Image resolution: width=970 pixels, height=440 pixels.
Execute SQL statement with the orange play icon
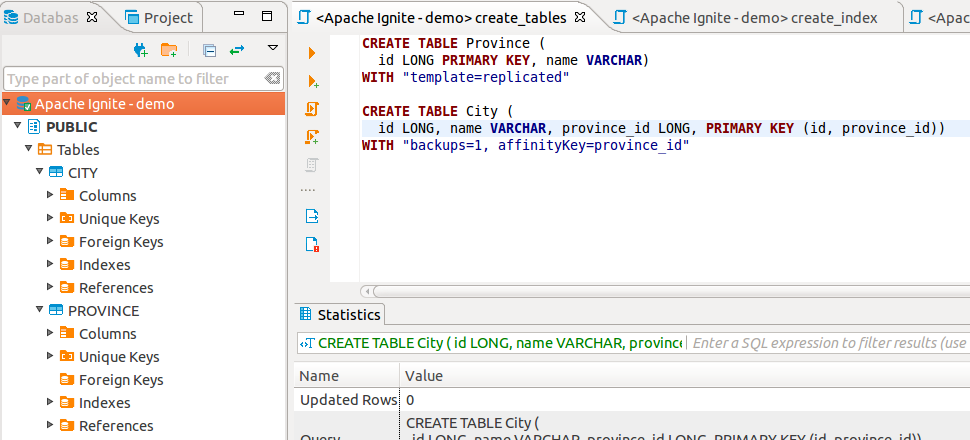[312, 53]
